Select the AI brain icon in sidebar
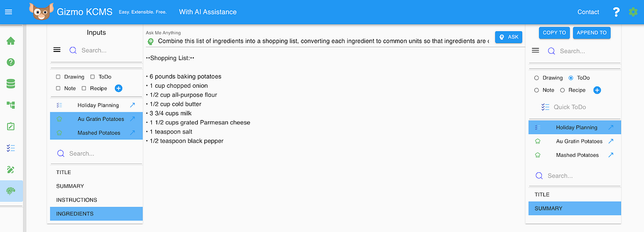This screenshot has width=644, height=232. pyautogui.click(x=11, y=191)
